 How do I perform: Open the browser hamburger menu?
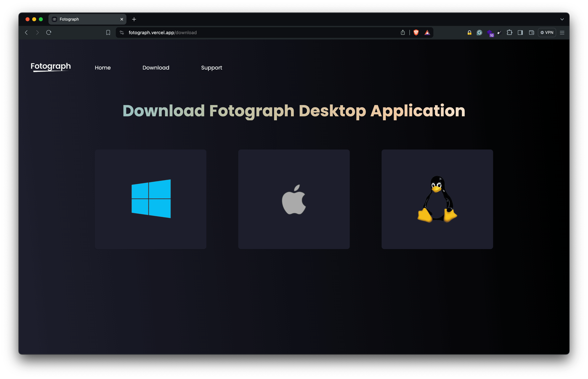pyautogui.click(x=562, y=33)
